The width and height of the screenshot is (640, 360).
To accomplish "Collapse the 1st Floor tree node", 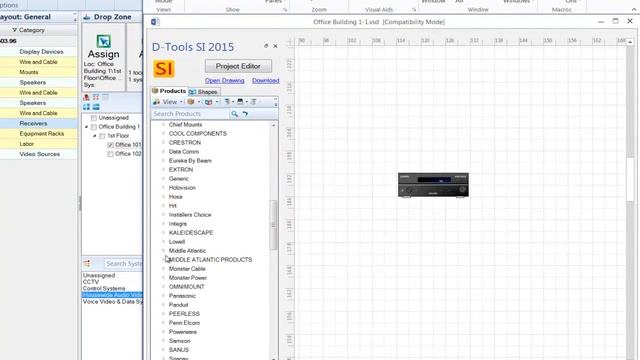I will point(95,136).
